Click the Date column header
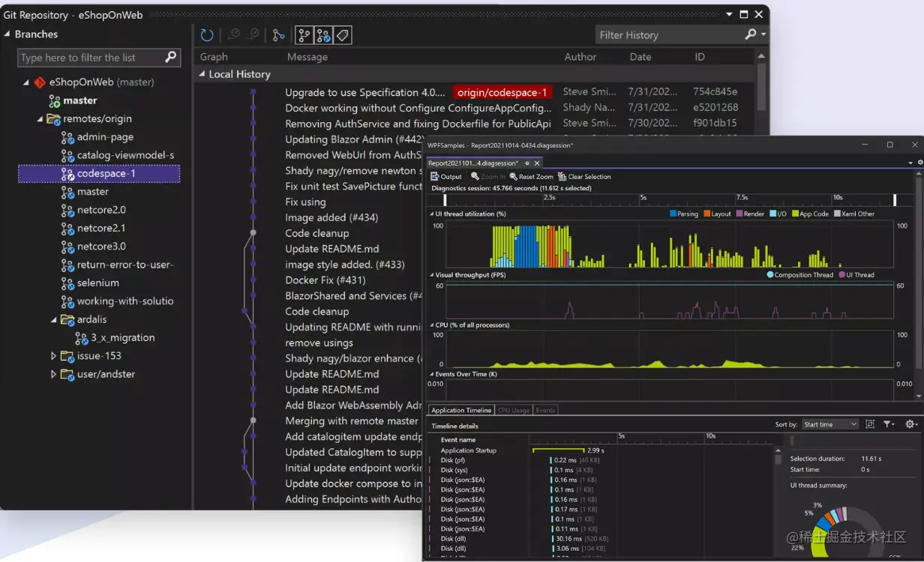 point(640,57)
